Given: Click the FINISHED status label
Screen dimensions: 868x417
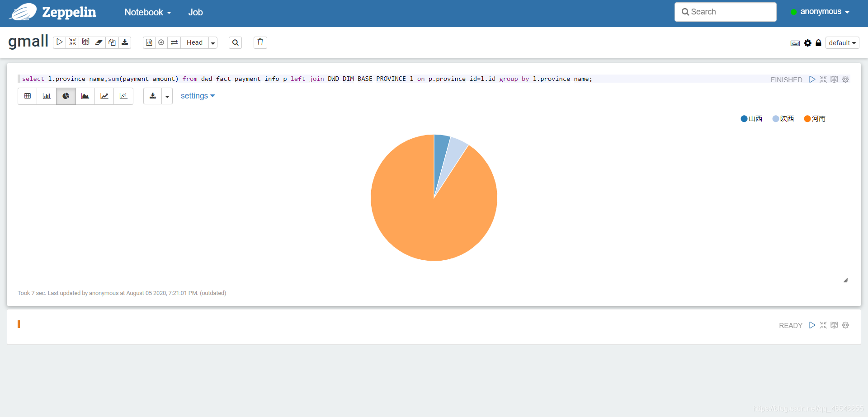Looking at the screenshot, I should pyautogui.click(x=786, y=80).
